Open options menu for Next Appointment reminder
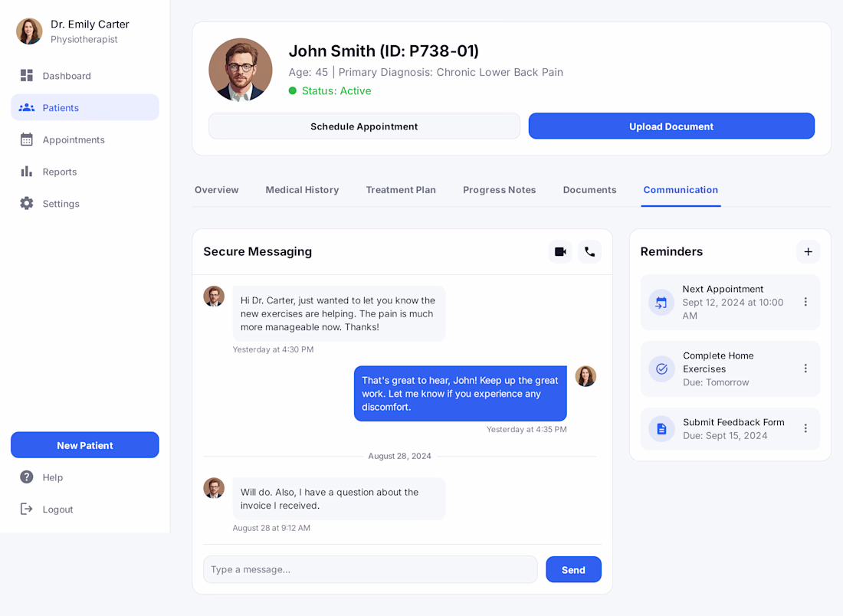Image resolution: width=843 pixels, height=616 pixels. click(x=805, y=302)
